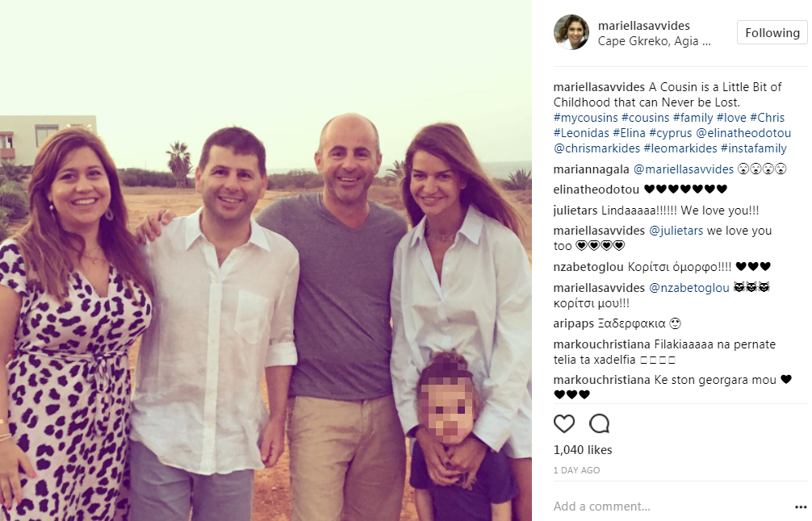Screen dimensions: 812x521
Task: Click the heart like icon
Action: (x=564, y=423)
